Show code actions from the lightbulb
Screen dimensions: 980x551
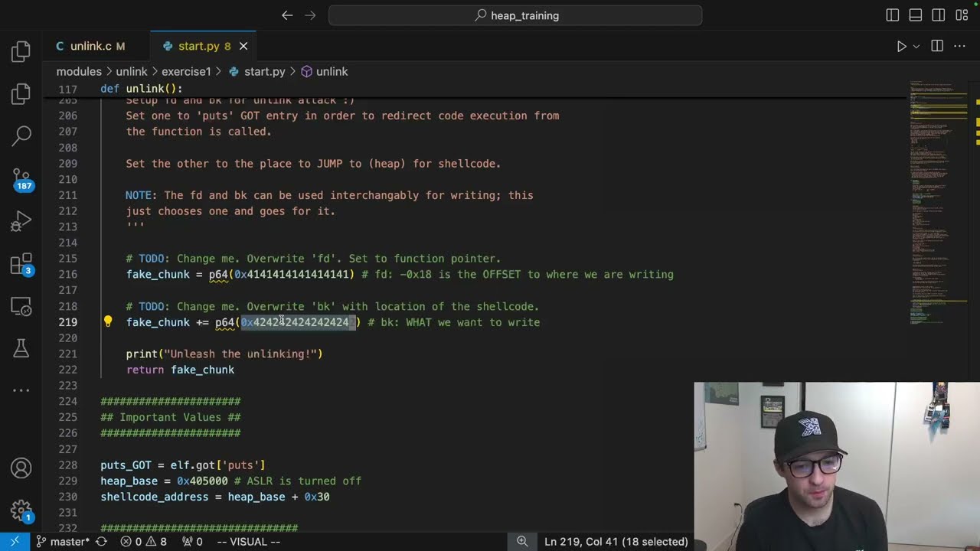coord(108,322)
